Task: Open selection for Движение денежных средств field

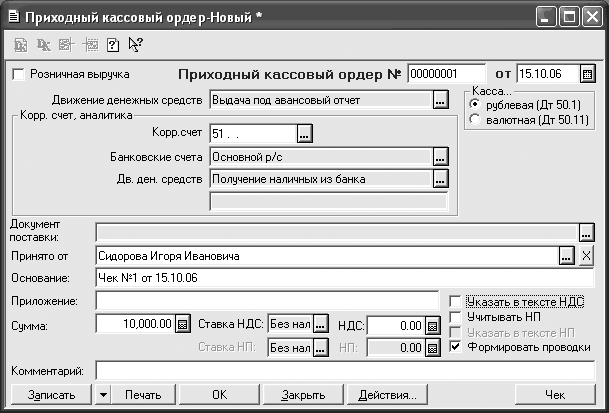Action: 439,100
